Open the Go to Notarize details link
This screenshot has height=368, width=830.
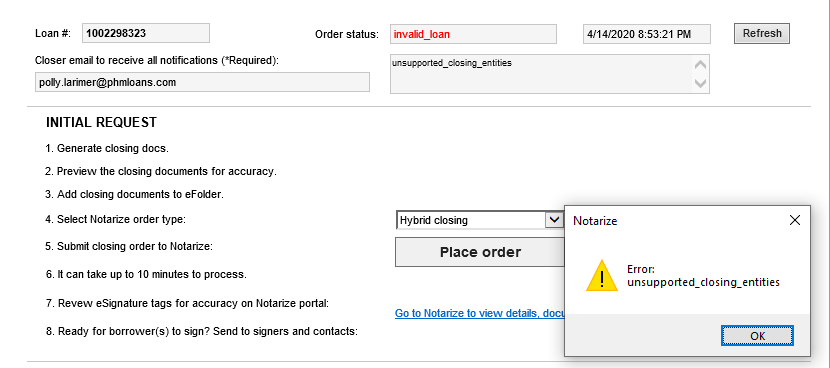[x=480, y=313]
